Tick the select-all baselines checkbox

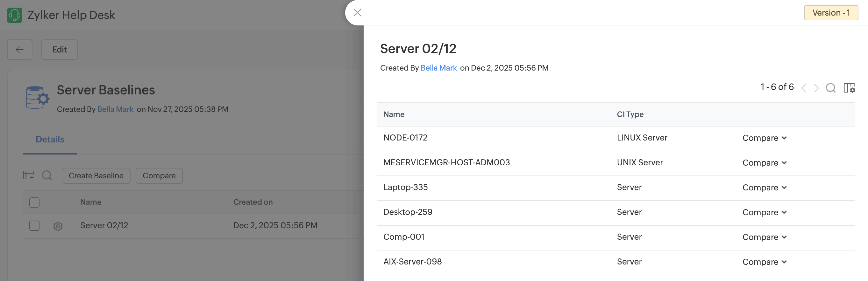34,202
